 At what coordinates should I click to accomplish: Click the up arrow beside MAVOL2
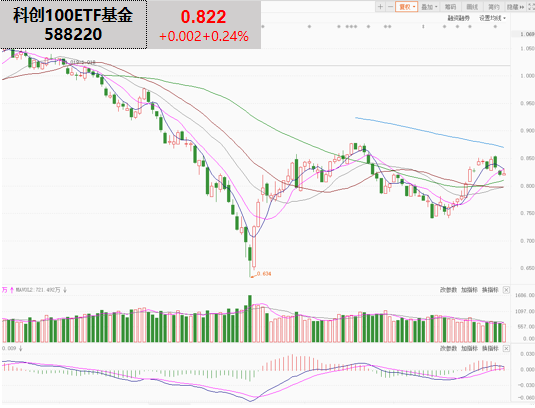point(12,290)
